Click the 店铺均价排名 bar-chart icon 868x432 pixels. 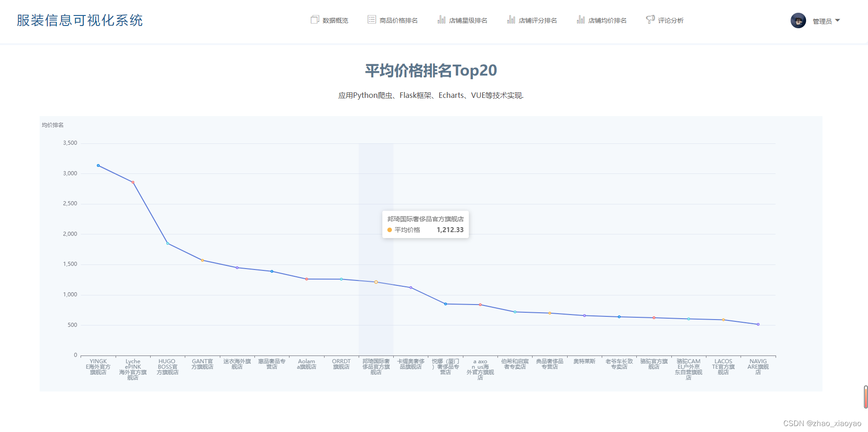pos(581,20)
